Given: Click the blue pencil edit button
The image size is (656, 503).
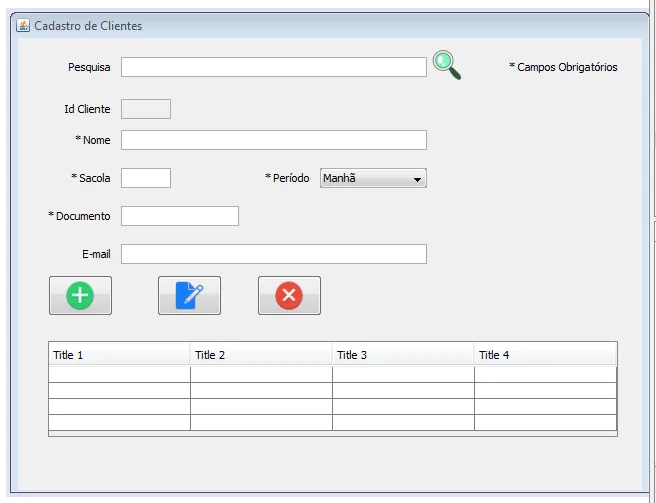Looking at the screenshot, I should 189,296.
